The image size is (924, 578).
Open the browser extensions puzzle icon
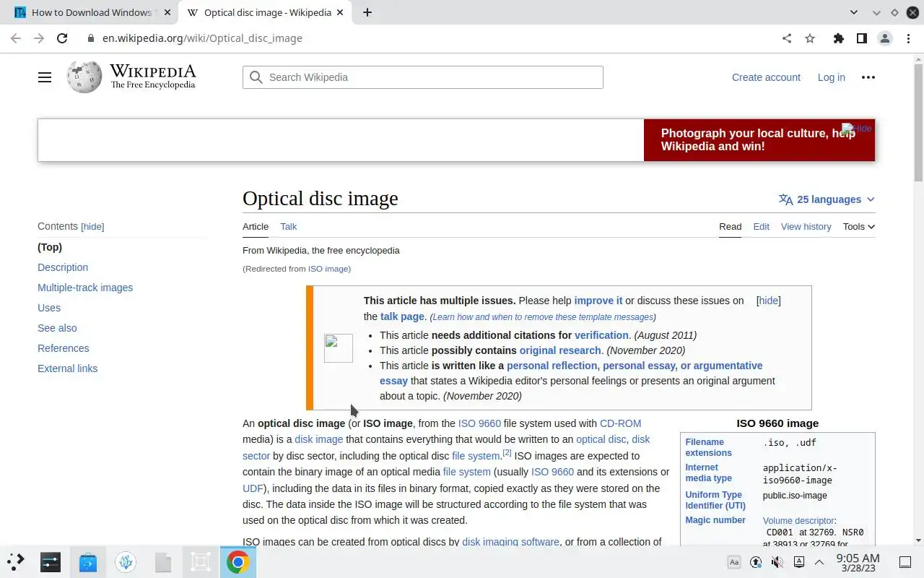(838, 38)
